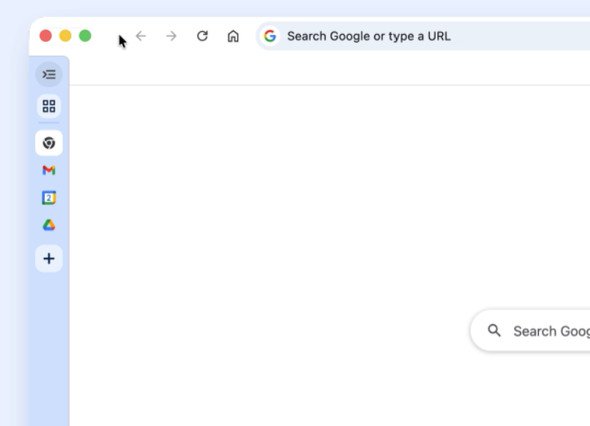Reload the current page
The image size is (590, 426).
[202, 36]
